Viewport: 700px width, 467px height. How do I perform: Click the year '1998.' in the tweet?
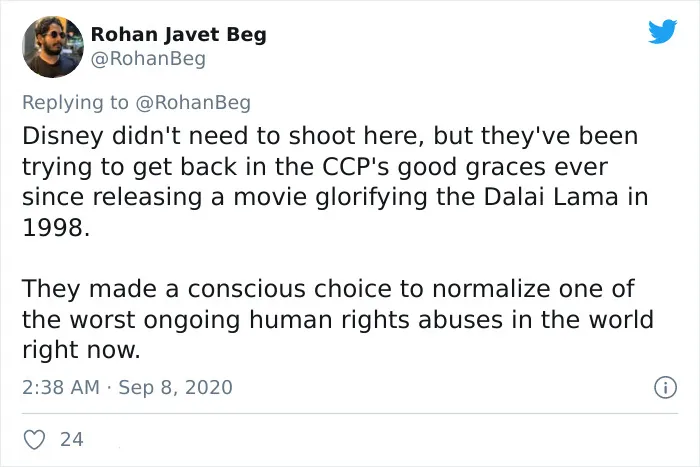click(x=56, y=228)
